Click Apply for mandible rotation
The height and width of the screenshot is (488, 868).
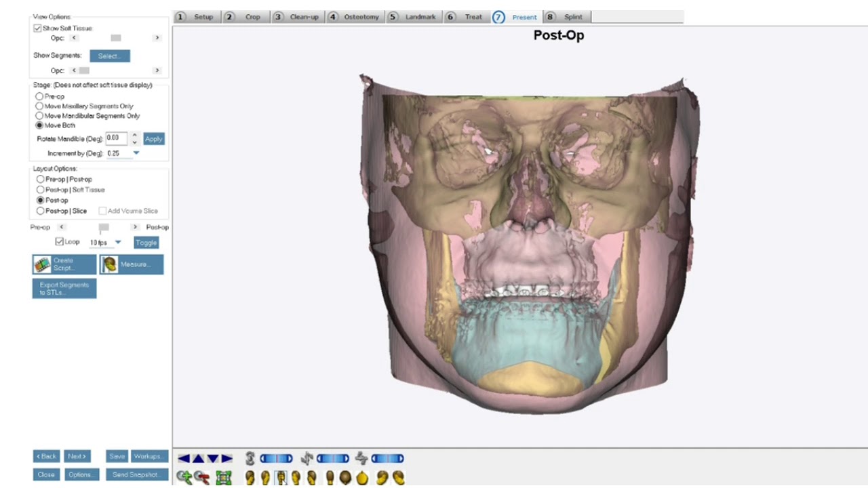point(154,139)
